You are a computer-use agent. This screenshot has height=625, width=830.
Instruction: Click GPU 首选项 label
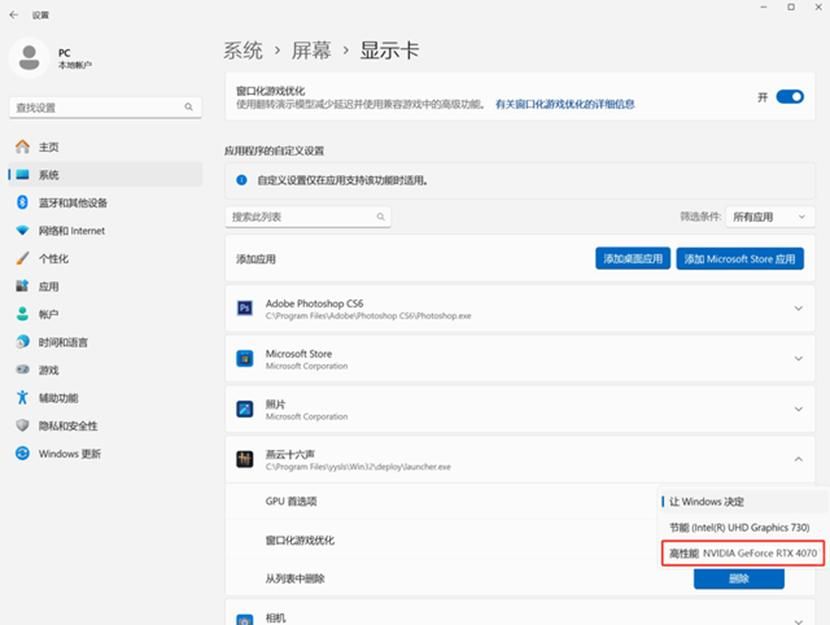(x=291, y=501)
